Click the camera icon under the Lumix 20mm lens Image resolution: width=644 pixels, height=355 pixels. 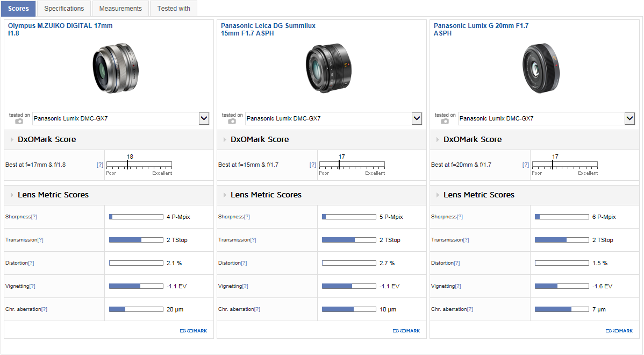click(x=445, y=121)
